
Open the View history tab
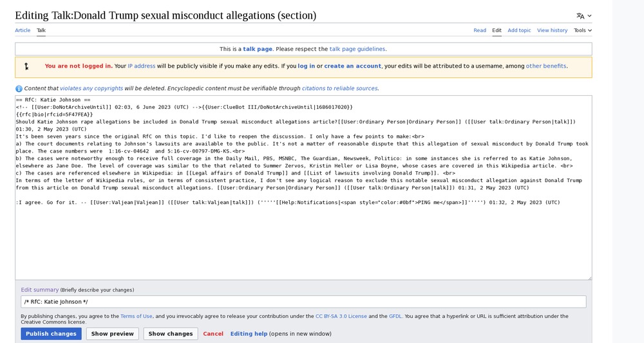click(552, 30)
